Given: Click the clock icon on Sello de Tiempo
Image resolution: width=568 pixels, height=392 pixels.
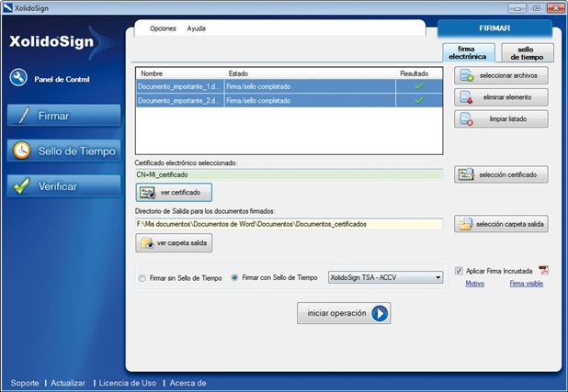Looking at the screenshot, I should (22, 151).
